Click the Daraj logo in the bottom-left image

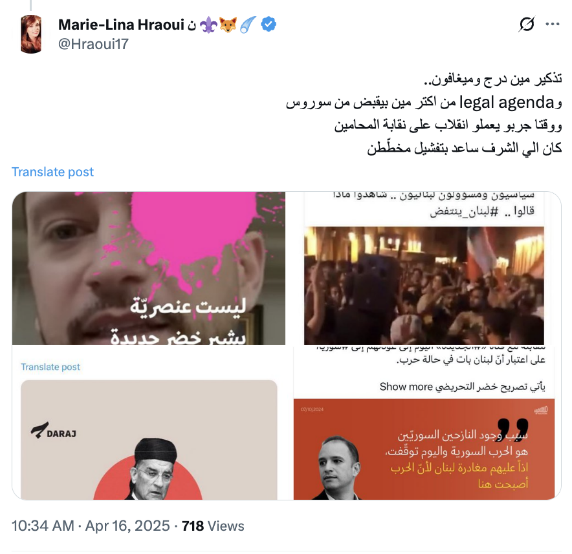coord(54,431)
